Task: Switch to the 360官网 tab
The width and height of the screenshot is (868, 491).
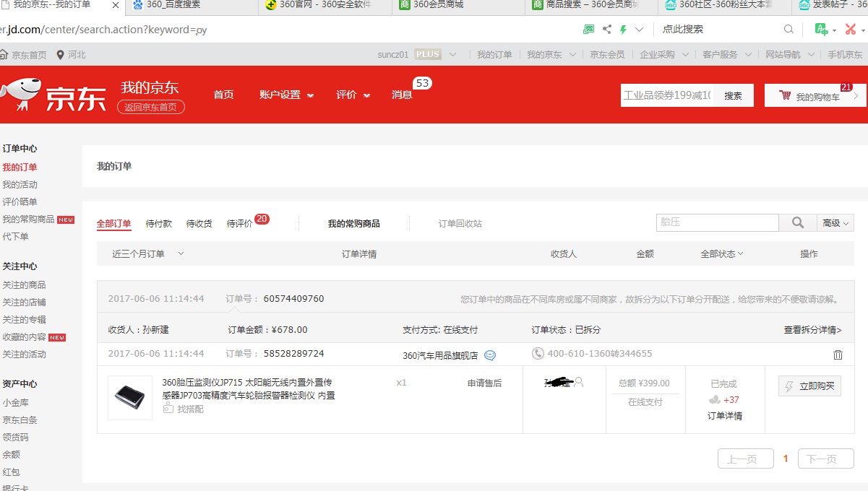Action: click(x=325, y=5)
